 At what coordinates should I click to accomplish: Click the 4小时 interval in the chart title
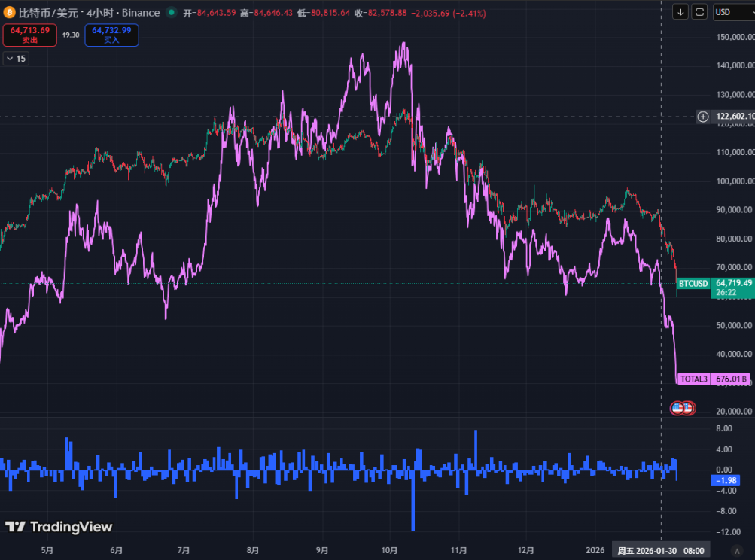(x=99, y=13)
